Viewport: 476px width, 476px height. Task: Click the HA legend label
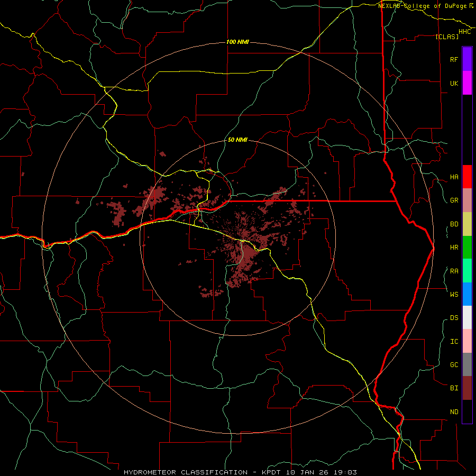tap(454, 177)
